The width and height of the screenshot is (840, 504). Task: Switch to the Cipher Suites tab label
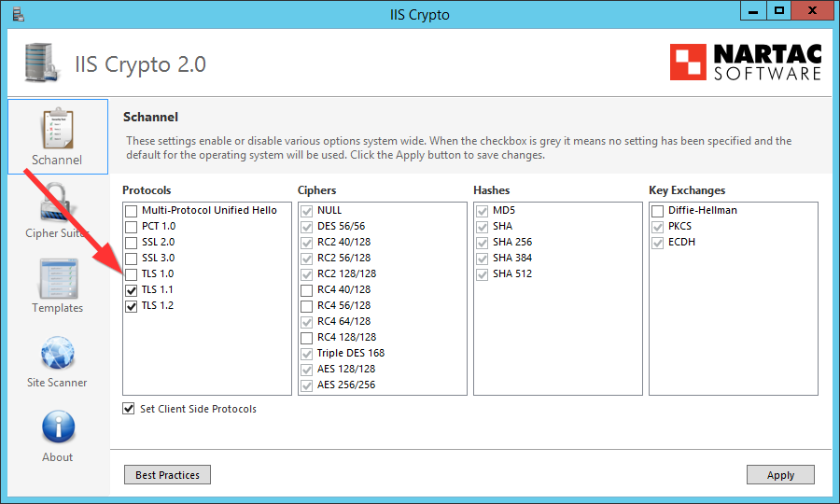click(57, 233)
